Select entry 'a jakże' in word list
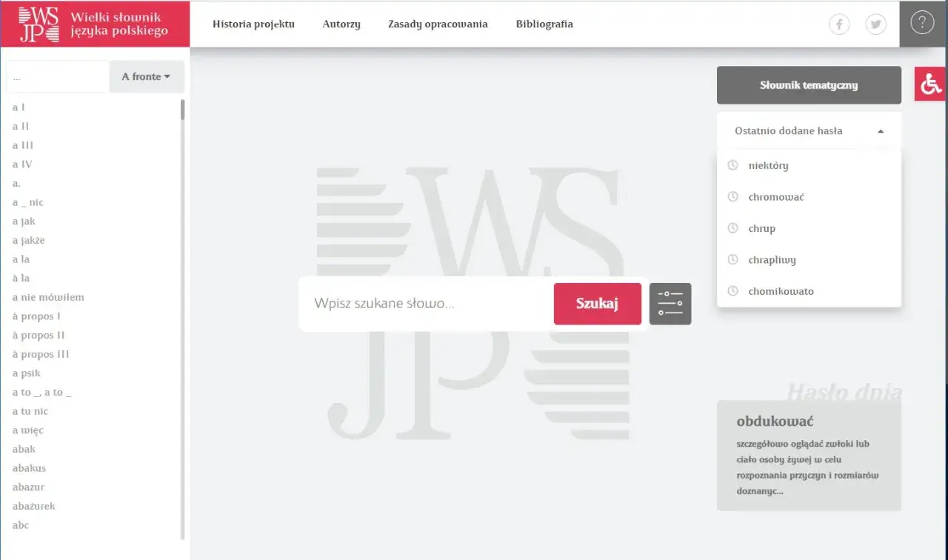The height and width of the screenshot is (560, 948). (28, 240)
